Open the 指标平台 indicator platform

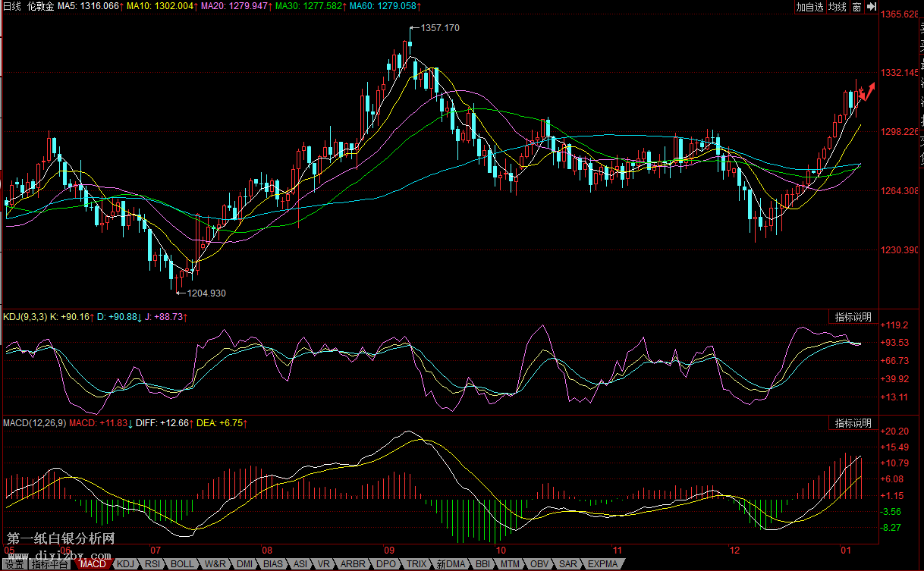click(x=50, y=564)
